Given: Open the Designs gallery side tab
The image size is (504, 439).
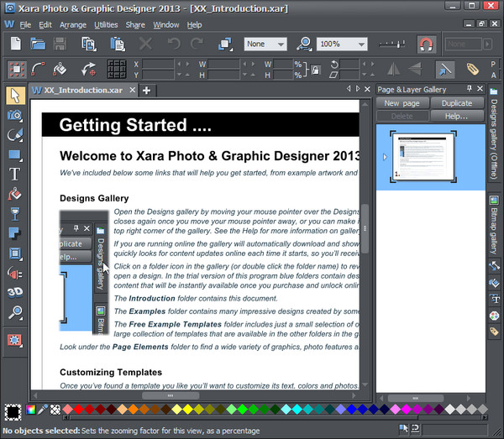Looking at the screenshot, I should pyautogui.click(x=494, y=133).
